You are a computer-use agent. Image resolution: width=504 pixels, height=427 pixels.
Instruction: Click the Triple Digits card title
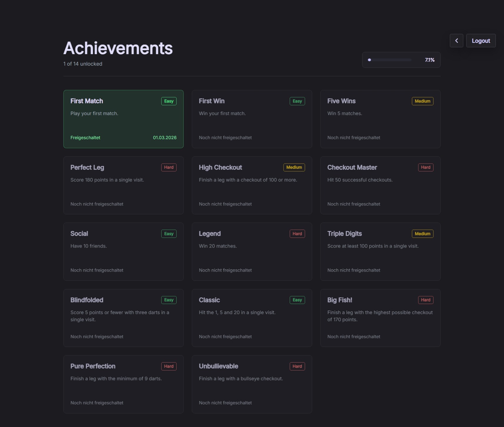click(345, 234)
